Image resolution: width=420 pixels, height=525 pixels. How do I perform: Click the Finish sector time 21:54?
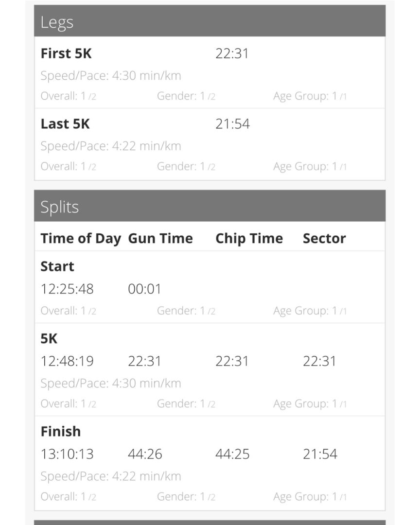(x=320, y=455)
